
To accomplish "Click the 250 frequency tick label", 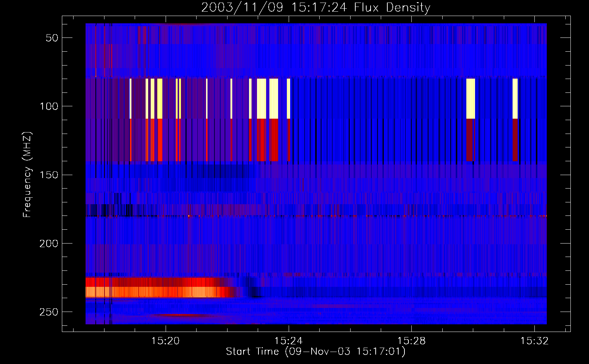I will pyautogui.click(x=49, y=312).
